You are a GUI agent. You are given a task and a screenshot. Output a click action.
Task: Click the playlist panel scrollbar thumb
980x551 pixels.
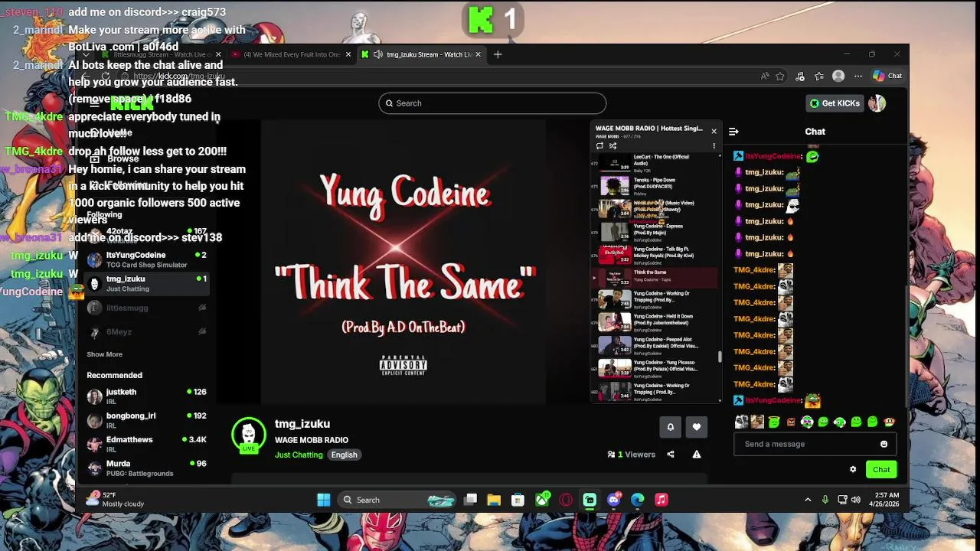[x=720, y=356]
